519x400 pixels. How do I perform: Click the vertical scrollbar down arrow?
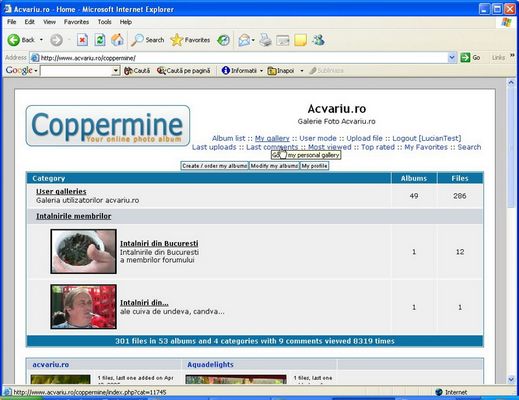click(x=511, y=379)
